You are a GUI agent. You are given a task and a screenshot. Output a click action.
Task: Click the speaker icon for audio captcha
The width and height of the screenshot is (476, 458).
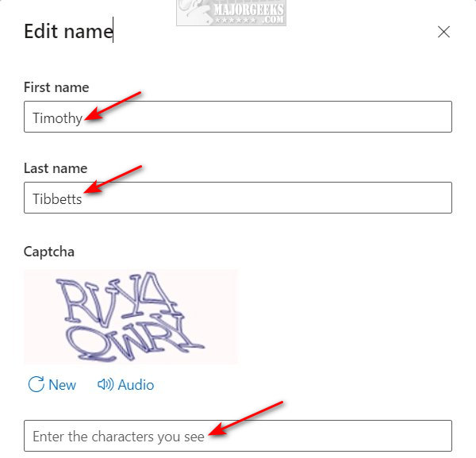click(x=106, y=384)
